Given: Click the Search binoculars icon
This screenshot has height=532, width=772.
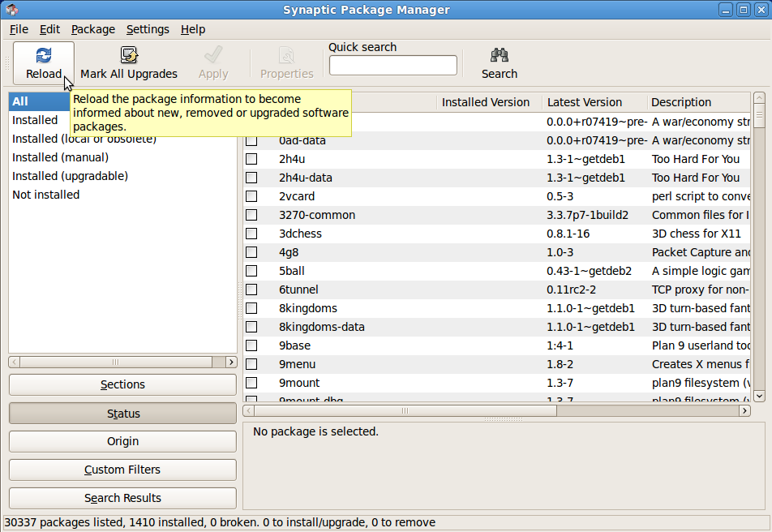Looking at the screenshot, I should click(x=499, y=55).
